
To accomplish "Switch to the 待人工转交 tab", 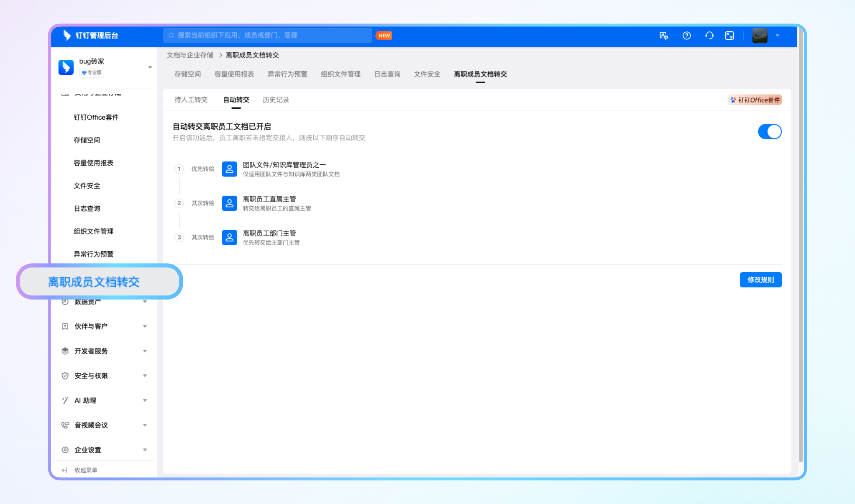I will point(191,100).
